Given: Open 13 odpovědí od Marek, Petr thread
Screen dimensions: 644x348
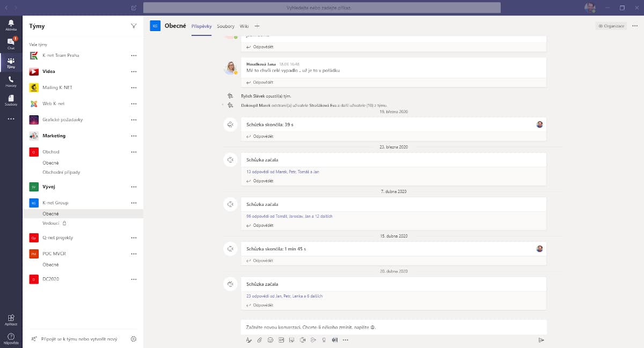Looking at the screenshot, I should point(283,172).
